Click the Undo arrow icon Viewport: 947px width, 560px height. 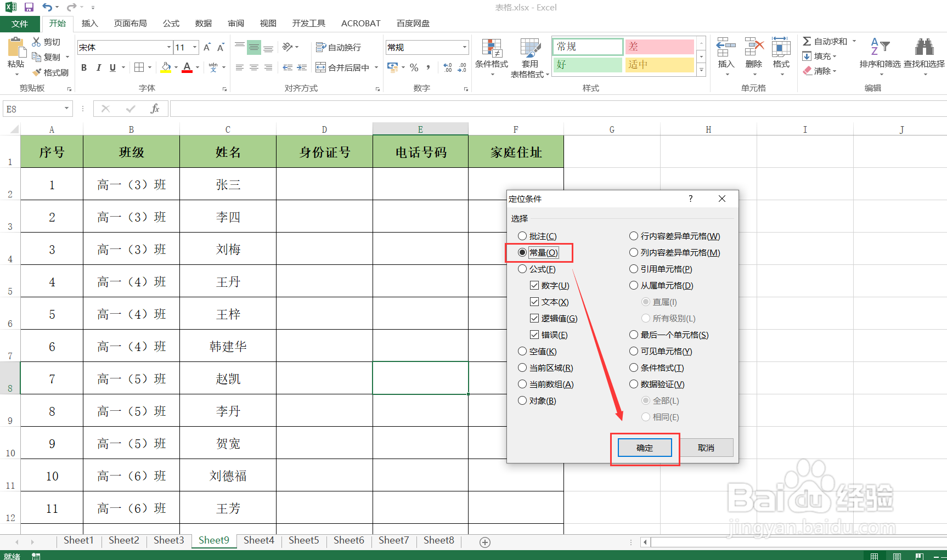click(x=47, y=7)
